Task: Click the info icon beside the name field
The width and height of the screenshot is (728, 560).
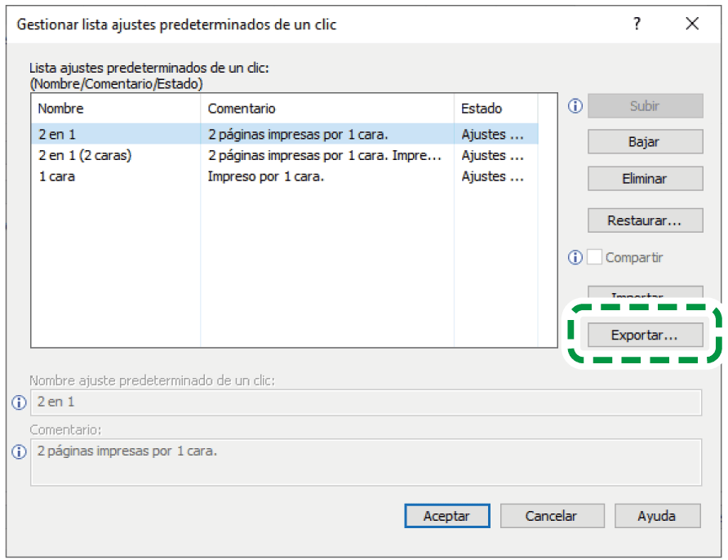Action: [x=20, y=402]
